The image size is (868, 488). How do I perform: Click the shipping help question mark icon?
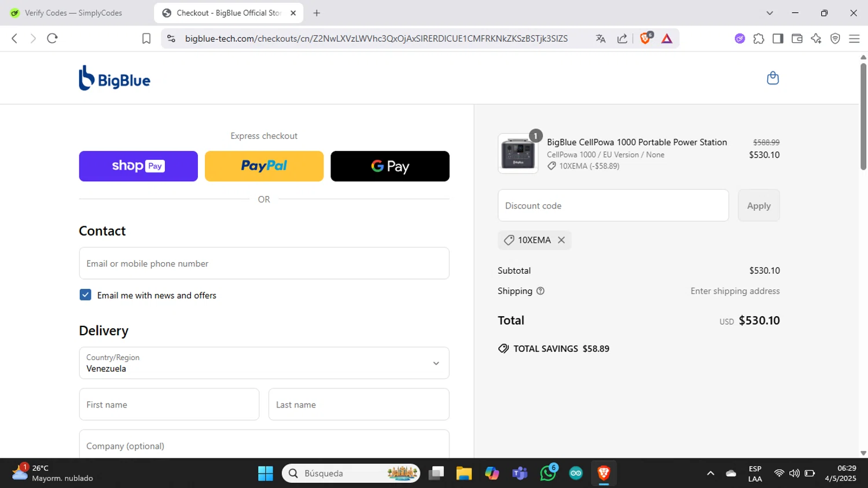pos(540,291)
